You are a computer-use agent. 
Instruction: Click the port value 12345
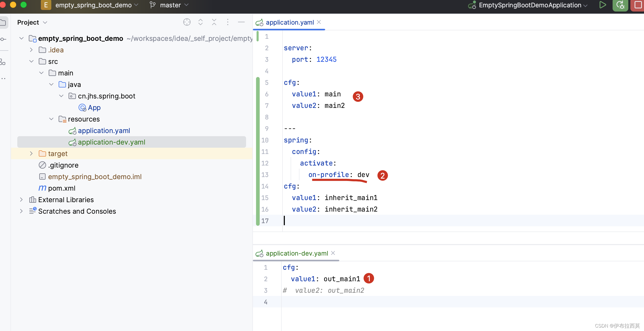tap(326, 59)
